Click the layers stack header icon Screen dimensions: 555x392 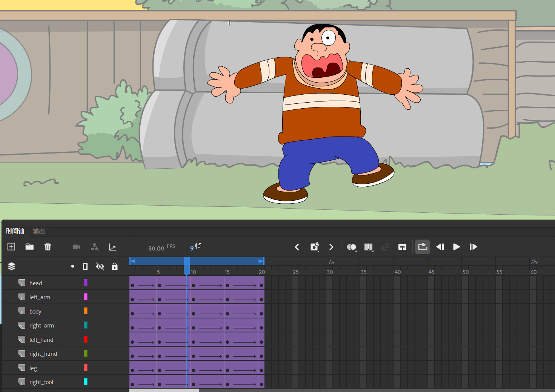(12, 266)
